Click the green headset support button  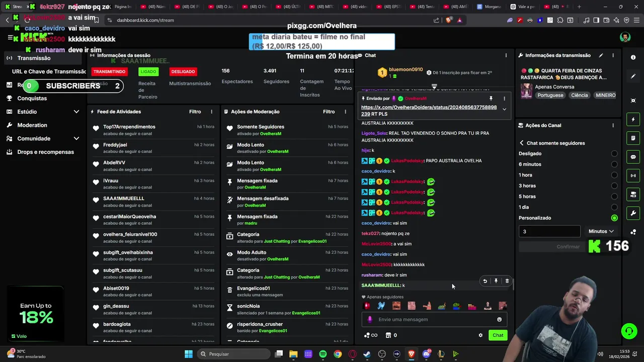(629, 331)
